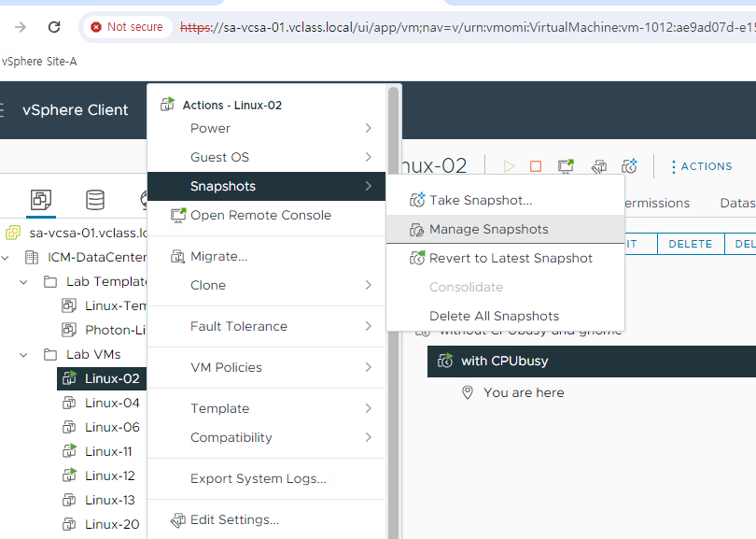Click the Launch Console toolbar icon
The height and width of the screenshot is (539, 756).
point(566,166)
